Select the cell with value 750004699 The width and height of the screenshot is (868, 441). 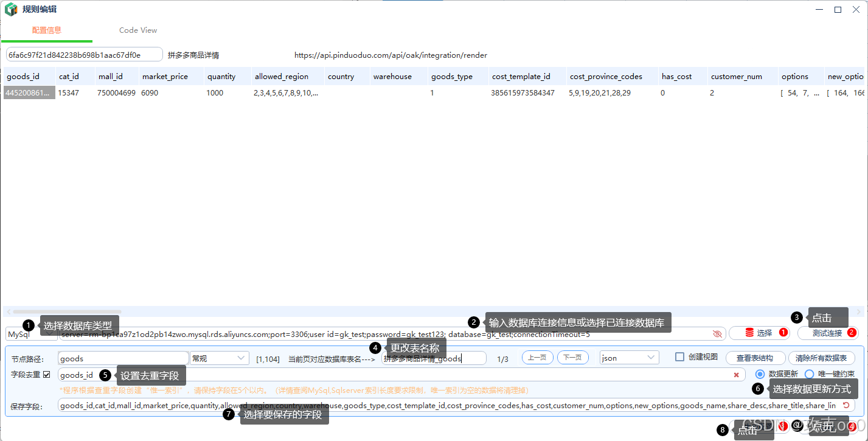116,93
